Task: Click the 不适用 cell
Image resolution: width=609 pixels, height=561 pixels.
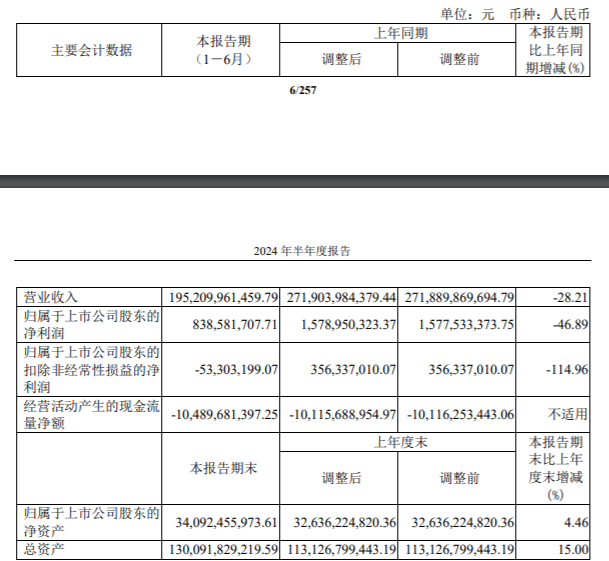Action: click(x=567, y=415)
